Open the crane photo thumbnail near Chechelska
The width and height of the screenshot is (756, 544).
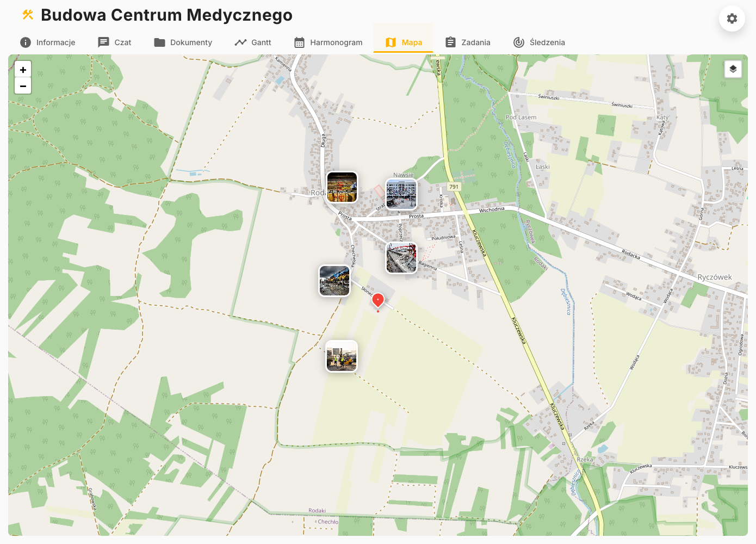click(334, 281)
